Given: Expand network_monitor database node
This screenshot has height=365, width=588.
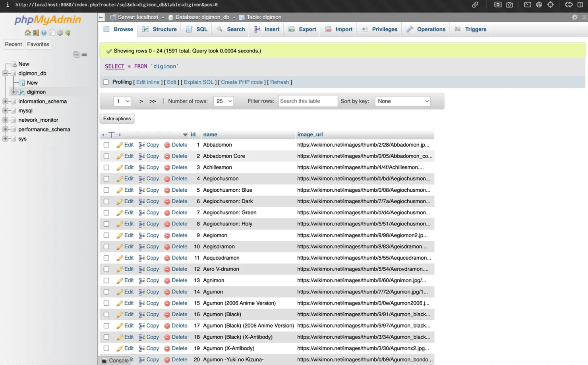Looking at the screenshot, I should pos(5,120).
